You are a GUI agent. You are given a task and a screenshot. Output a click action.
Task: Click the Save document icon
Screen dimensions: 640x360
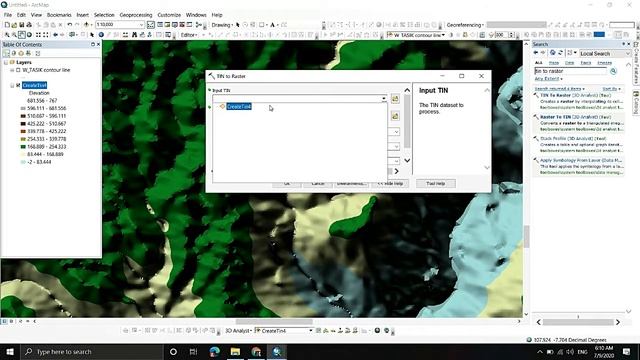22,25
